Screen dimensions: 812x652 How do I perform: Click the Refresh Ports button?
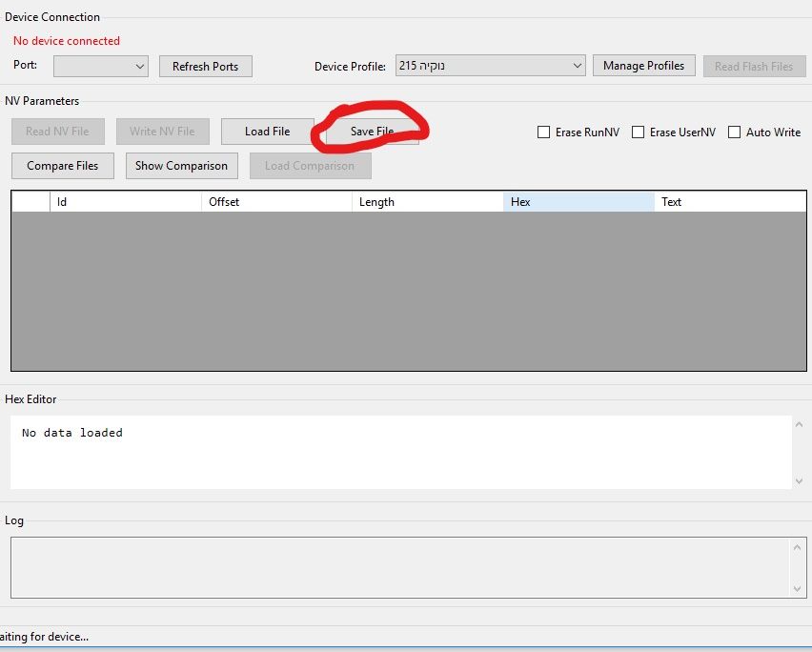click(x=205, y=67)
